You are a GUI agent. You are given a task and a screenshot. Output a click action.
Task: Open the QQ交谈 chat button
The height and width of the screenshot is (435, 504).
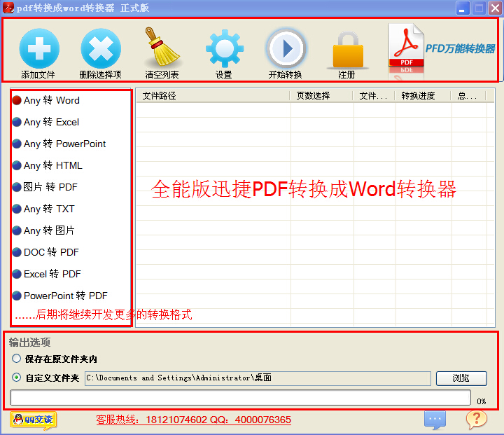[x=34, y=420]
